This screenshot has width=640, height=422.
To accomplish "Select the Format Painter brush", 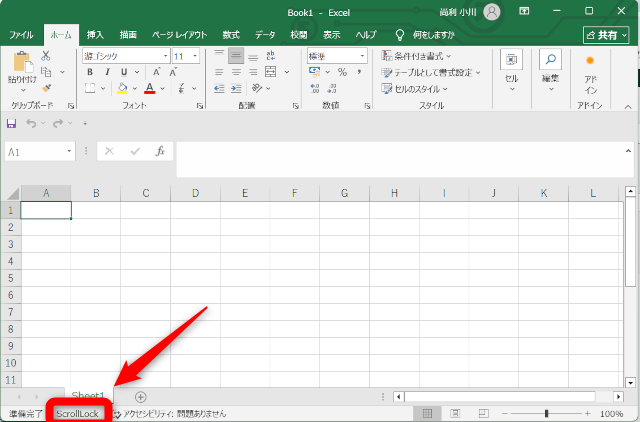I will pyautogui.click(x=46, y=88).
